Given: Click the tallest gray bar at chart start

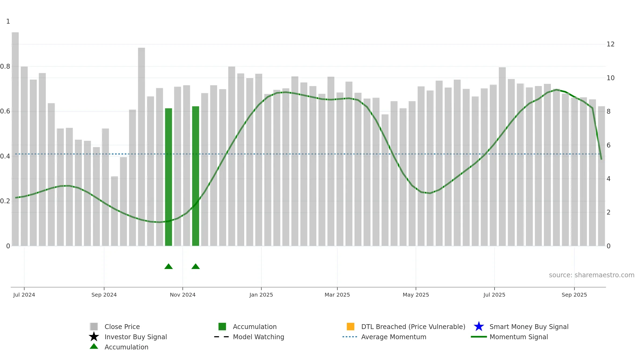Looking at the screenshot, I should pos(15,139).
